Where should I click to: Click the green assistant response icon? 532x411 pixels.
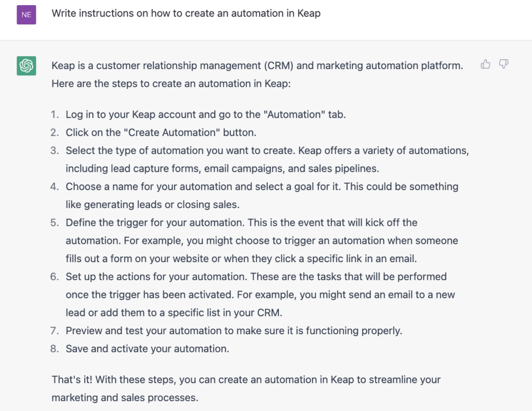pos(26,66)
